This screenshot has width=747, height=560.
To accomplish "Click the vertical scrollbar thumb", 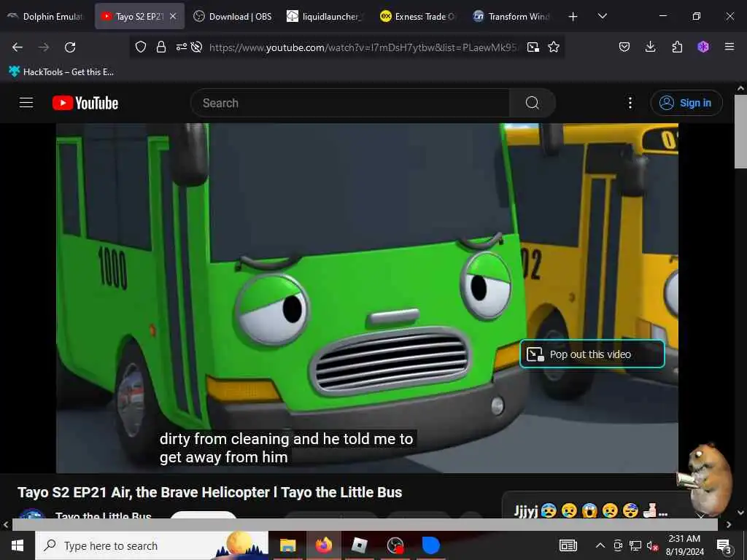I will click(740, 131).
